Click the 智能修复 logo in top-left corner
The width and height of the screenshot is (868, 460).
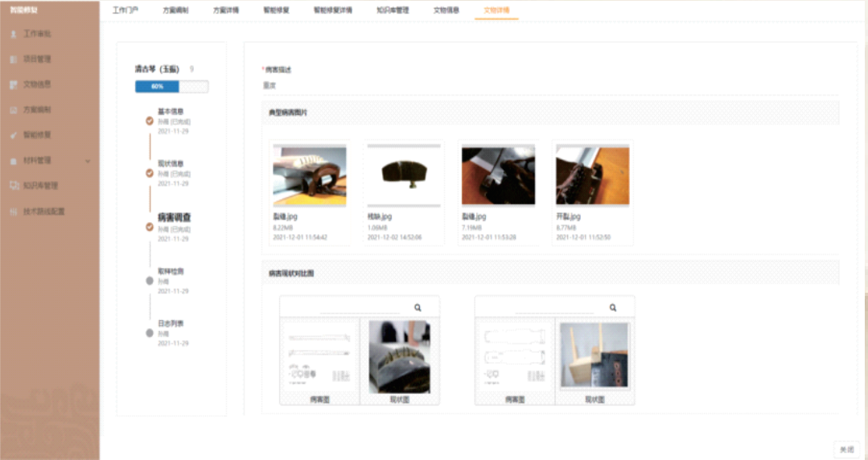[x=24, y=10]
